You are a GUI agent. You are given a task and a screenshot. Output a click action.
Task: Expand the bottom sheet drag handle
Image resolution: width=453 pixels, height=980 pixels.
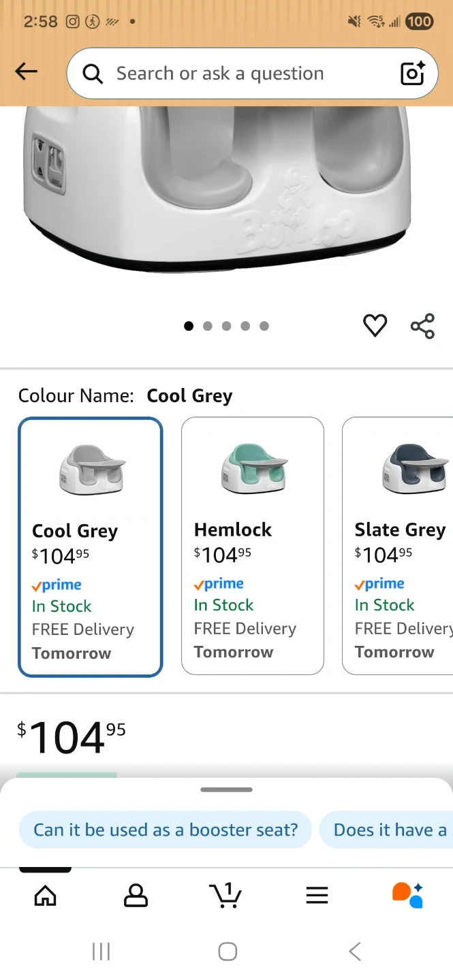[226, 790]
